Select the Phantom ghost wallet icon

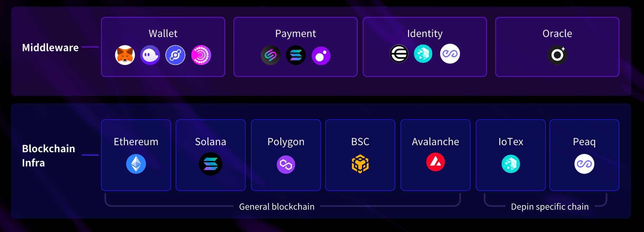[x=150, y=55]
